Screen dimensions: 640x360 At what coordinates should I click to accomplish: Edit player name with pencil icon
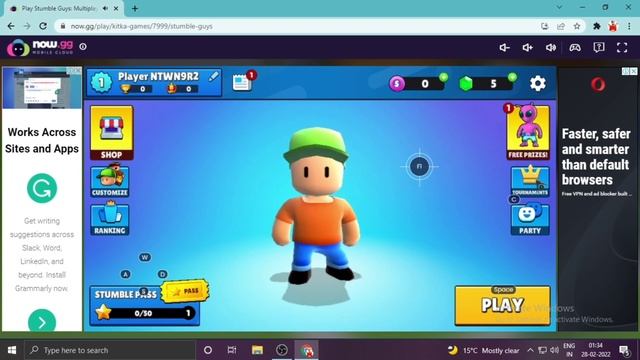[x=213, y=76]
